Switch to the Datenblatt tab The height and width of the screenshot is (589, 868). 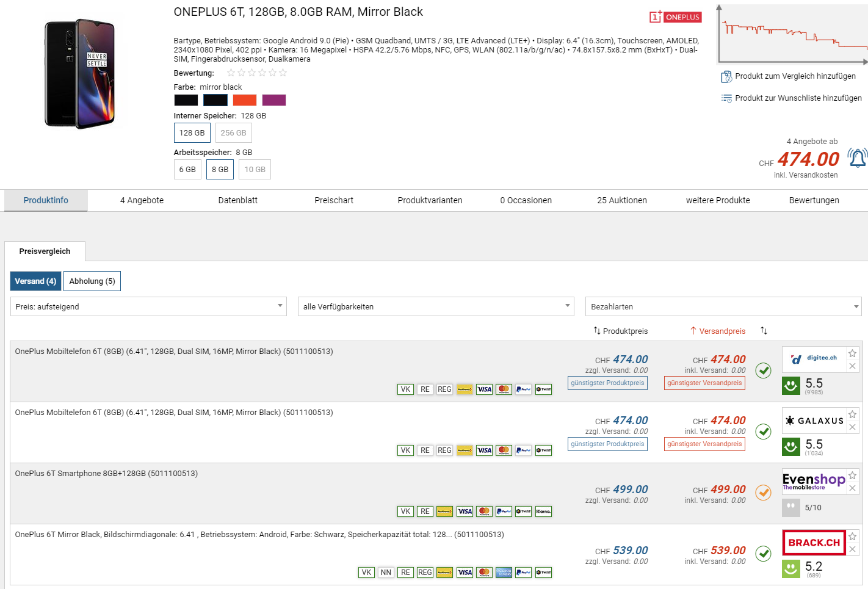tap(237, 200)
